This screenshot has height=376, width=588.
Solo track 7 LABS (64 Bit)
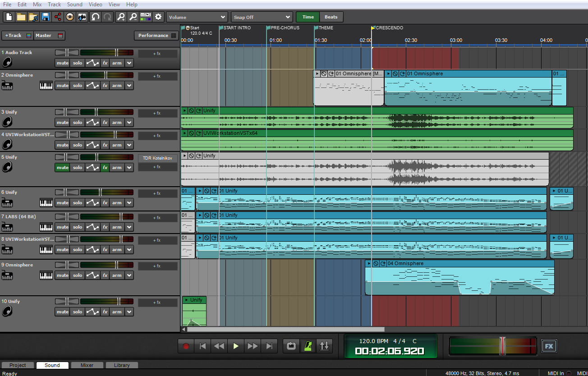click(x=78, y=227)
